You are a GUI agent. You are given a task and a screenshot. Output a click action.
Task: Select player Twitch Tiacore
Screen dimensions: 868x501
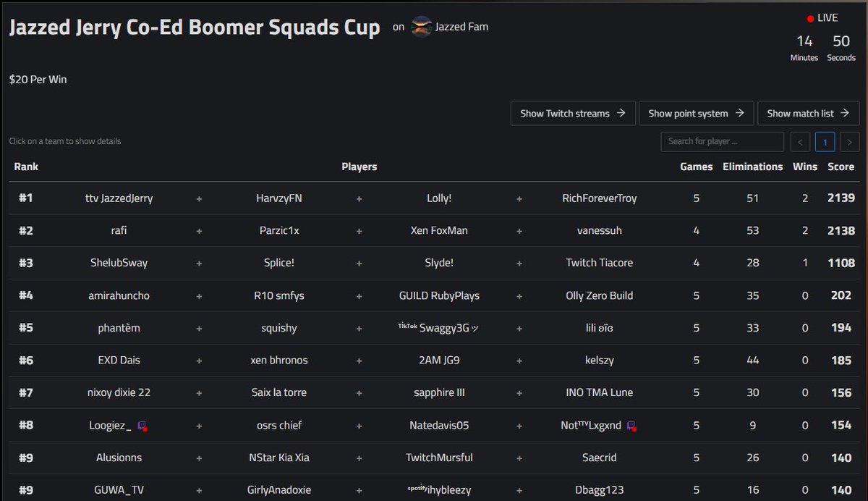[x=600, y=263]
